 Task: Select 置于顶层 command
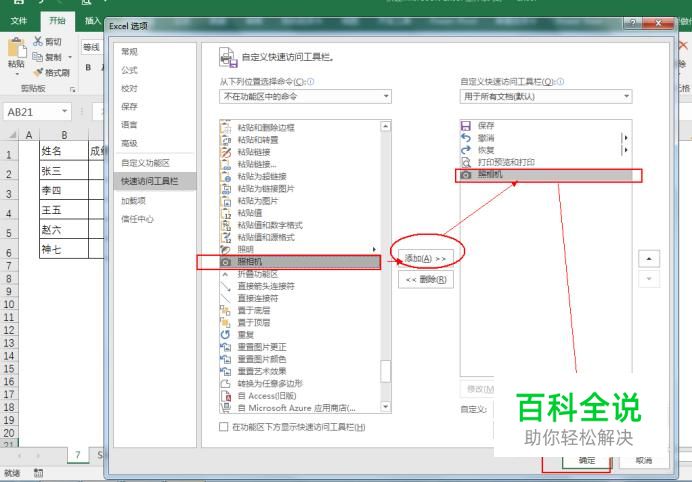pos(300,323)
